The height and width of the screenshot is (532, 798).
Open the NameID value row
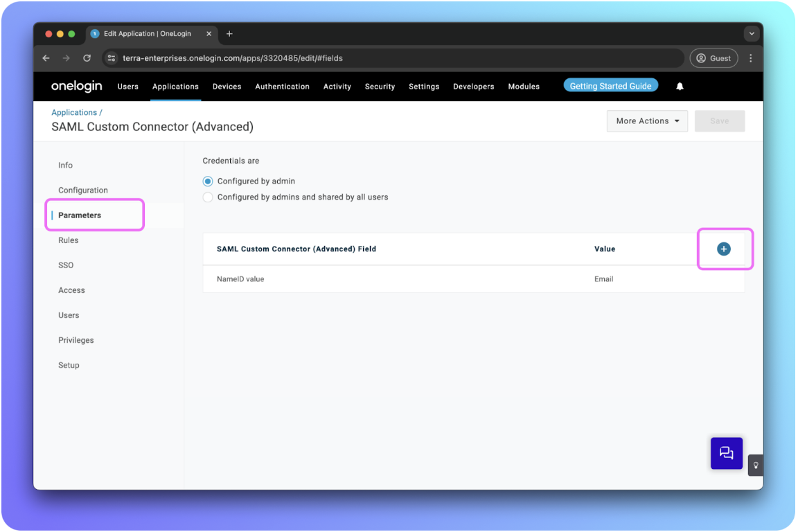474,279
